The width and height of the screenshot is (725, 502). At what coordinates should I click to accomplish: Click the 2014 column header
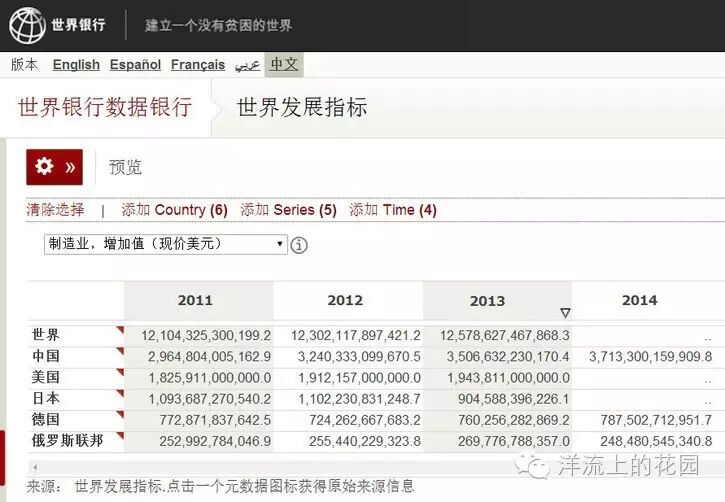[x=639, y=300]
